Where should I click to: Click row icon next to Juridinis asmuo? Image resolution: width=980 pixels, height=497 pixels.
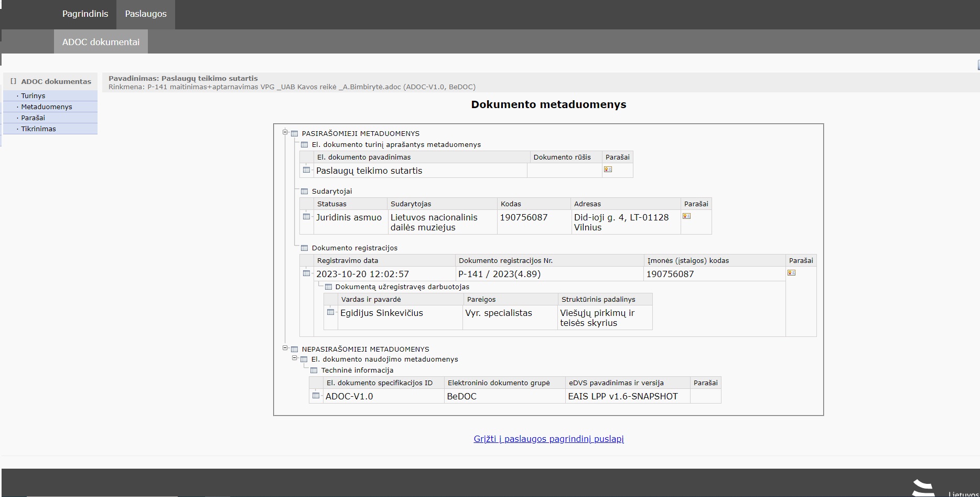(306, 216)
